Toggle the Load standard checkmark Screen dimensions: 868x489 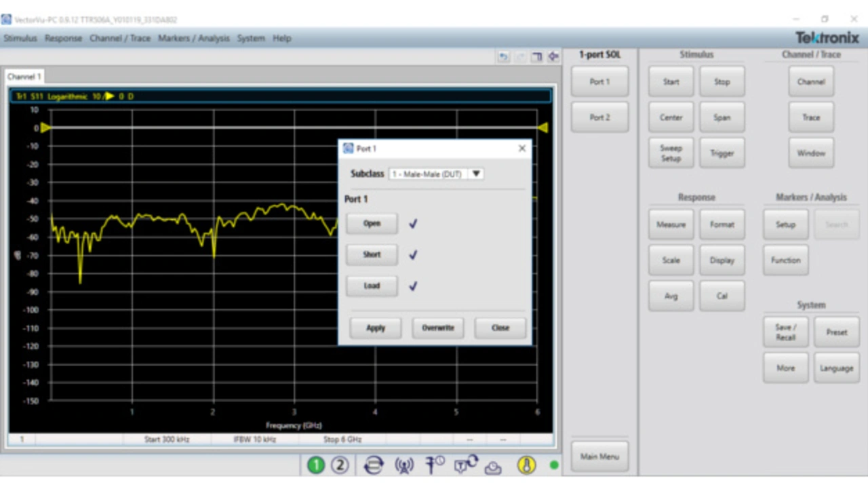pos(413,286)
